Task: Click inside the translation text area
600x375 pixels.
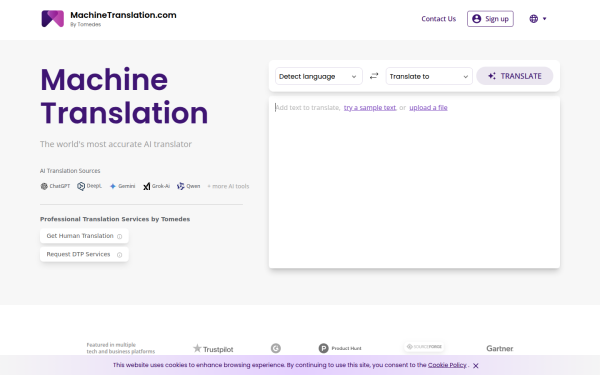Action: pos(414,183)
